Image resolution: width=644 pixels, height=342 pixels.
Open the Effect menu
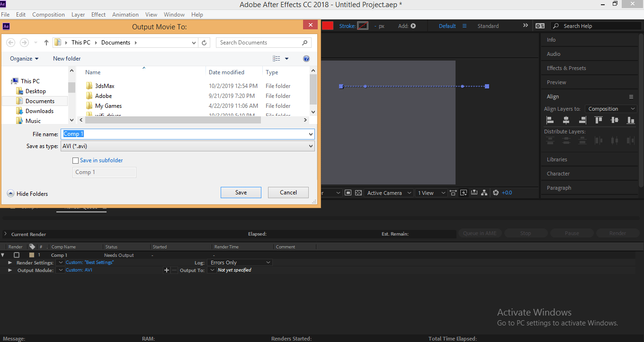click(98, 15)
